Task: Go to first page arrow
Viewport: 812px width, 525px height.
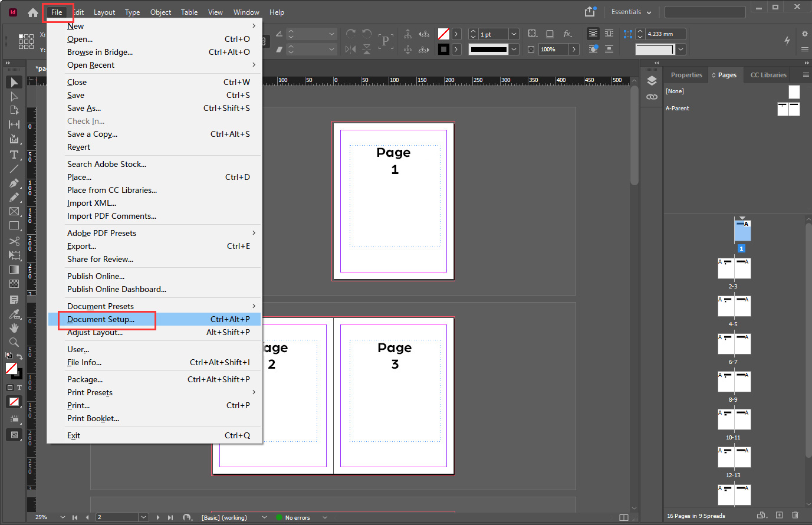Action: (75, 517)
